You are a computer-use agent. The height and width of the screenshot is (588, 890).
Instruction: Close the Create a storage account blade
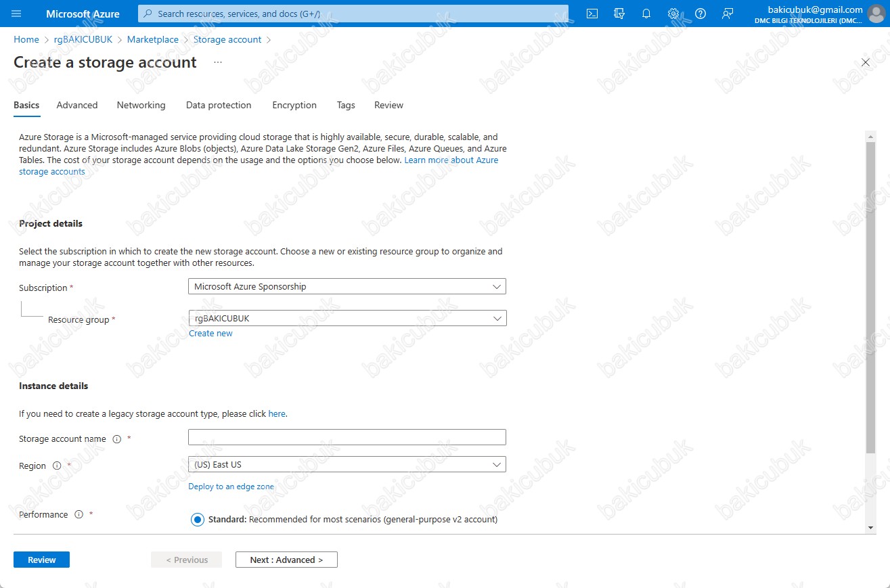866,62
